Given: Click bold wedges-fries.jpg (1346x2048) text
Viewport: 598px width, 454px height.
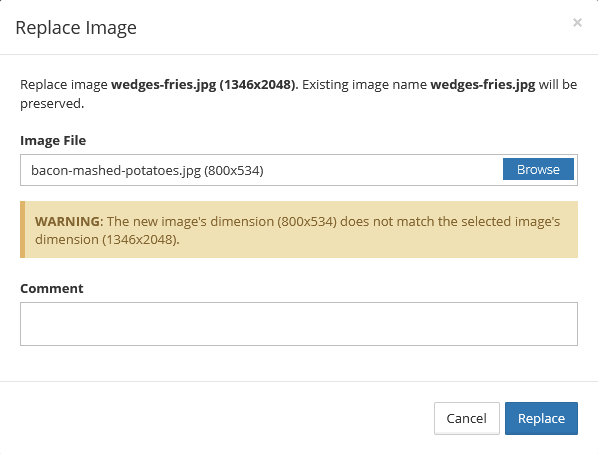Looking at the screenshot, I should [204, 84].
